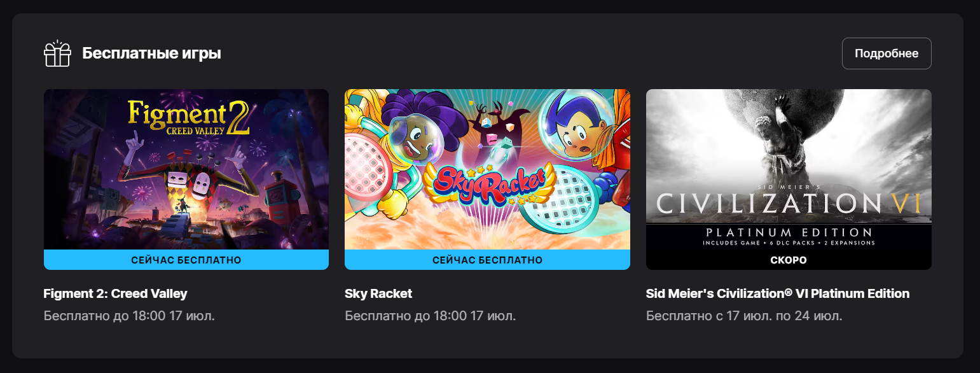
Task: Click the Sky Racket winged logo
Action: (x=489, y=183)
